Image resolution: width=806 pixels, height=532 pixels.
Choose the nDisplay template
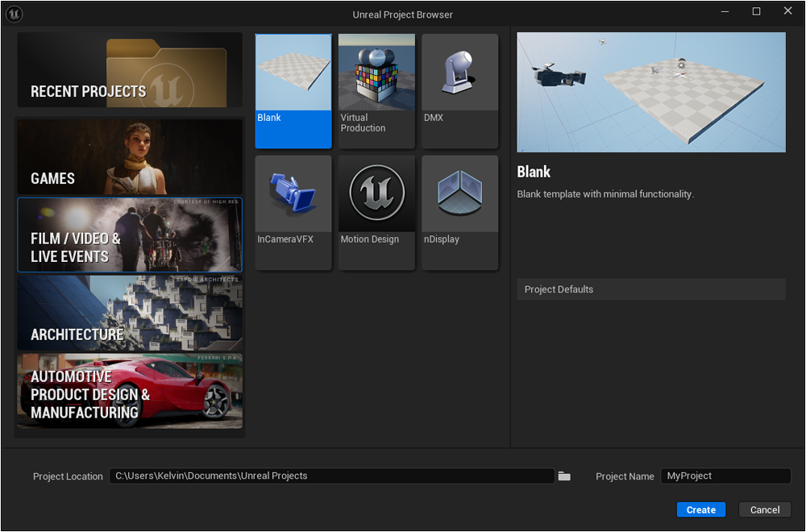click(460, 213)
